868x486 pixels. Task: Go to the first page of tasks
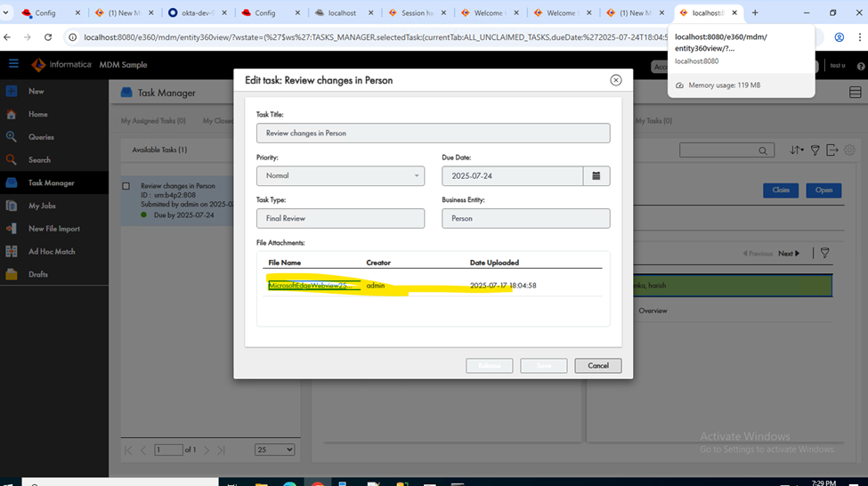[x=128, y=450]
